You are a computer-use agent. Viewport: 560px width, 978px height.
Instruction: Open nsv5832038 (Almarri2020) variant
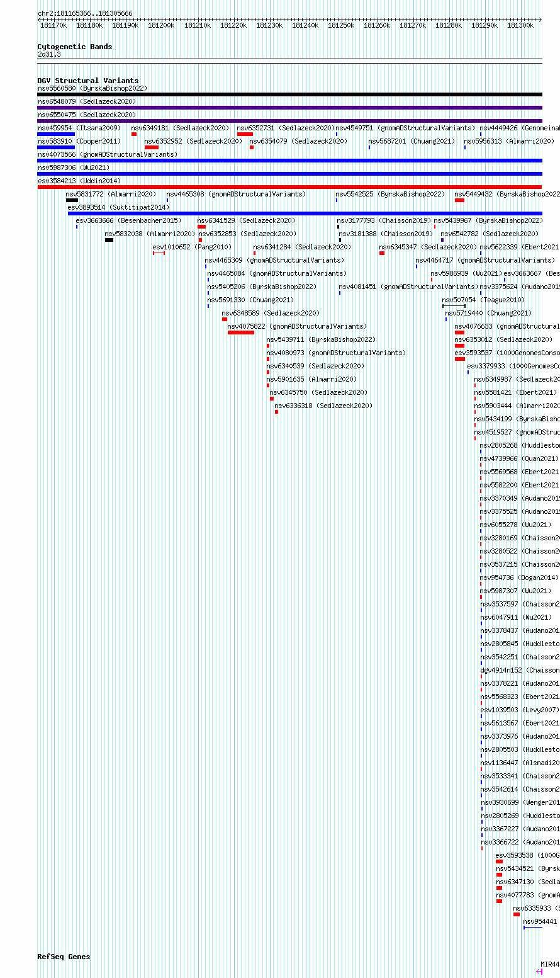[x=150, y=234]
